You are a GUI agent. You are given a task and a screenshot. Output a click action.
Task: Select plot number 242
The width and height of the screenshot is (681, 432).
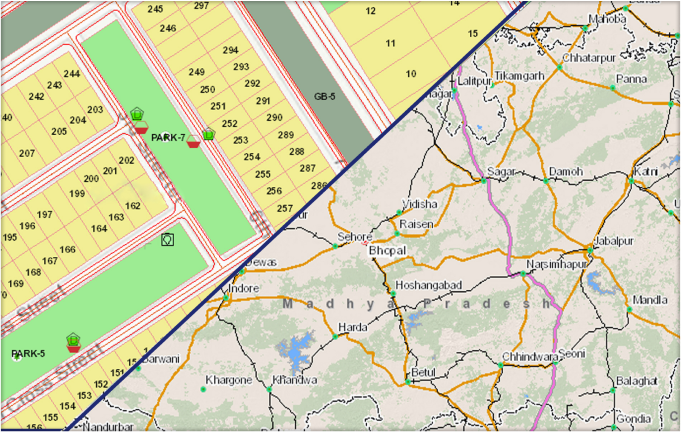click(36, 97)
